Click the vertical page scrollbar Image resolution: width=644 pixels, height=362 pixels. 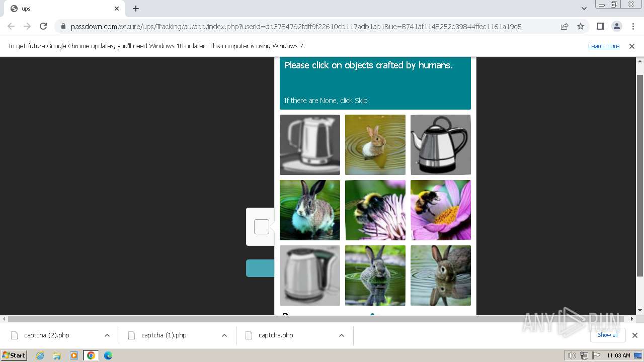click(640, 176)
